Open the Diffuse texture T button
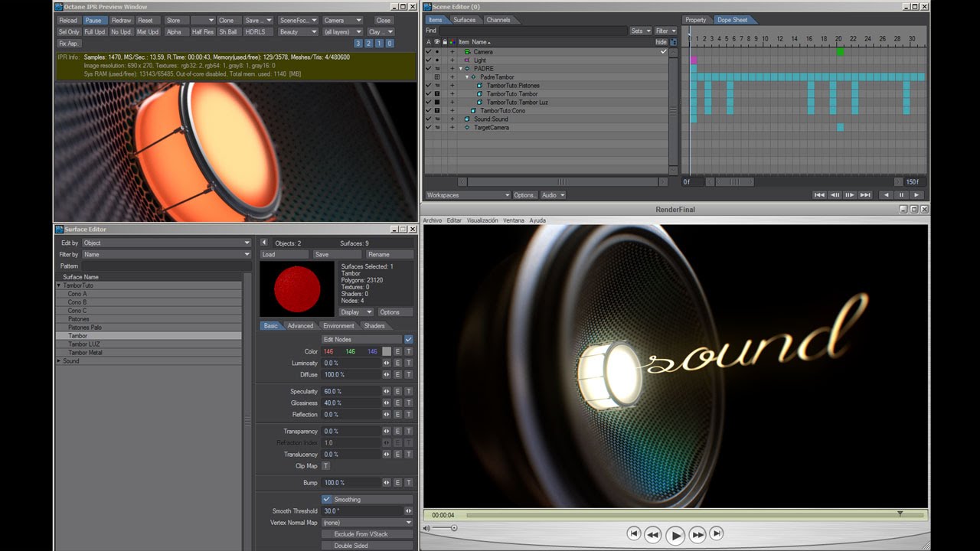 pos(408,374)
